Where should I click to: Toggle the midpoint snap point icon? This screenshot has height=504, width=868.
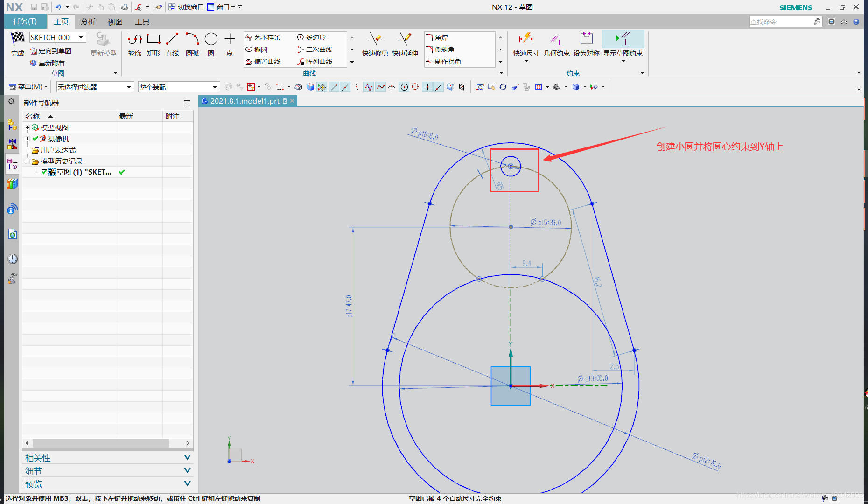pos(345,87)
